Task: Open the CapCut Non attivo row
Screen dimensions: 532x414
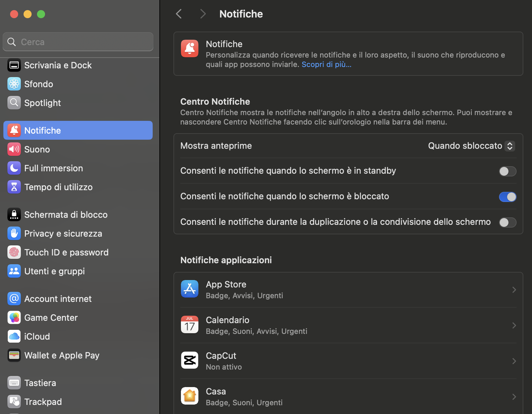Action: point(348,361)
